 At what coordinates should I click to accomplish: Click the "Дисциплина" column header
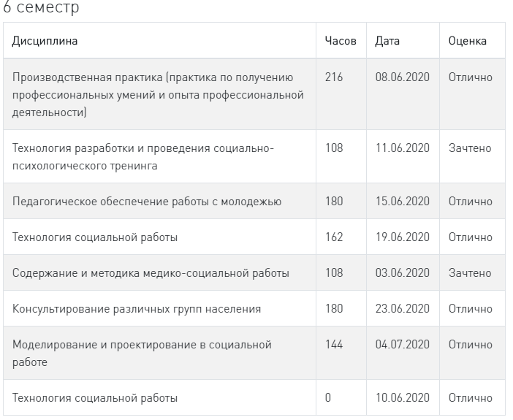pyautogui.click(x=45, y=41)
